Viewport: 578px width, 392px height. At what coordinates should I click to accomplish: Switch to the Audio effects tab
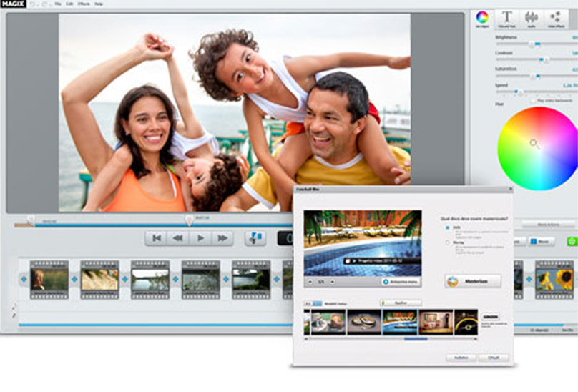click(531, 18)
